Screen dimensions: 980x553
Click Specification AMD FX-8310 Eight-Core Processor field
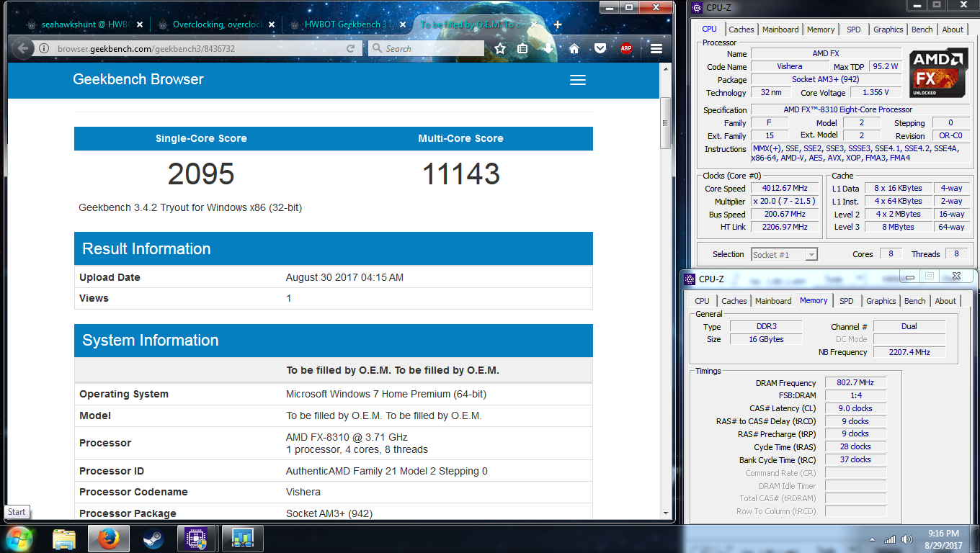tap(860, 109)
